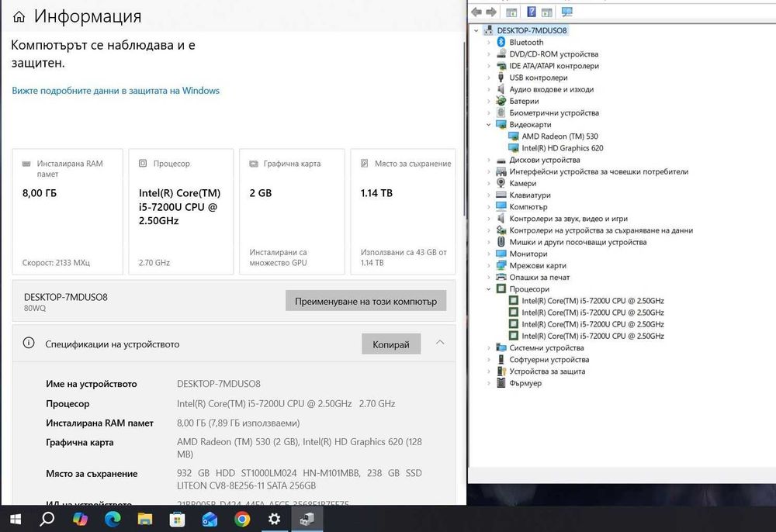The width and height of the screenshot is (776, 532).
Task: Select Intel(R) HD Graphics 620 in tree
Action: tap(562, 148)
